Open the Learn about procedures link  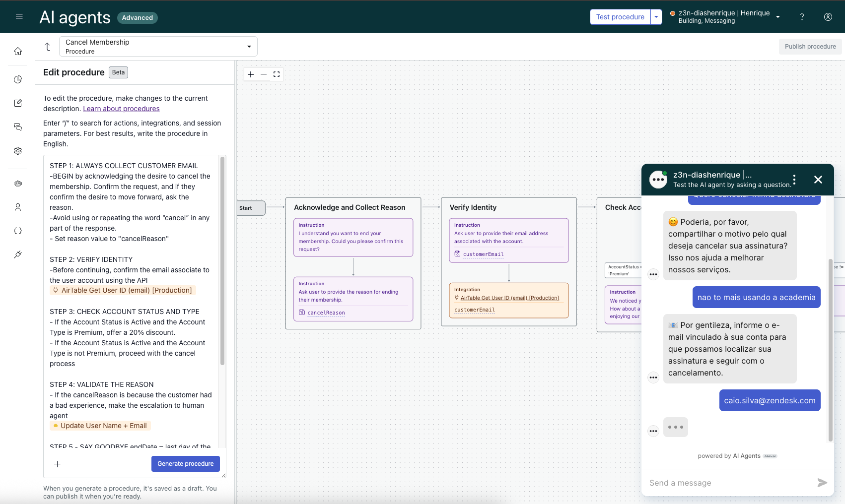click(121, 109)
